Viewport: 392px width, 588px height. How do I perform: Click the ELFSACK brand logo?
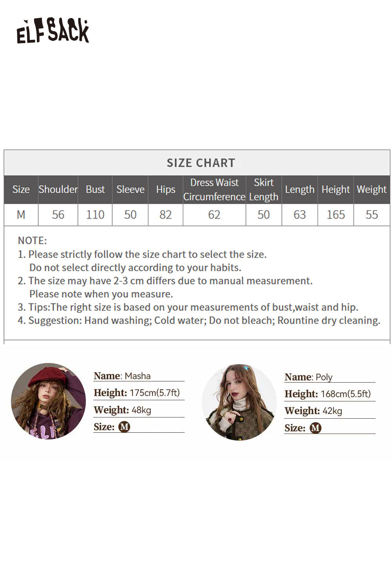(53, 31)
